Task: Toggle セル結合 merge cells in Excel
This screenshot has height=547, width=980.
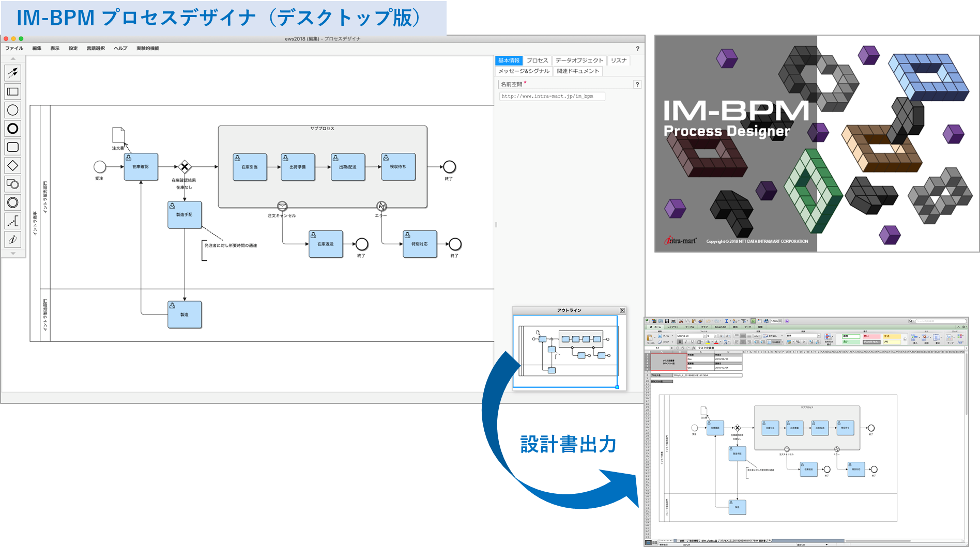Action: [774, 342]
